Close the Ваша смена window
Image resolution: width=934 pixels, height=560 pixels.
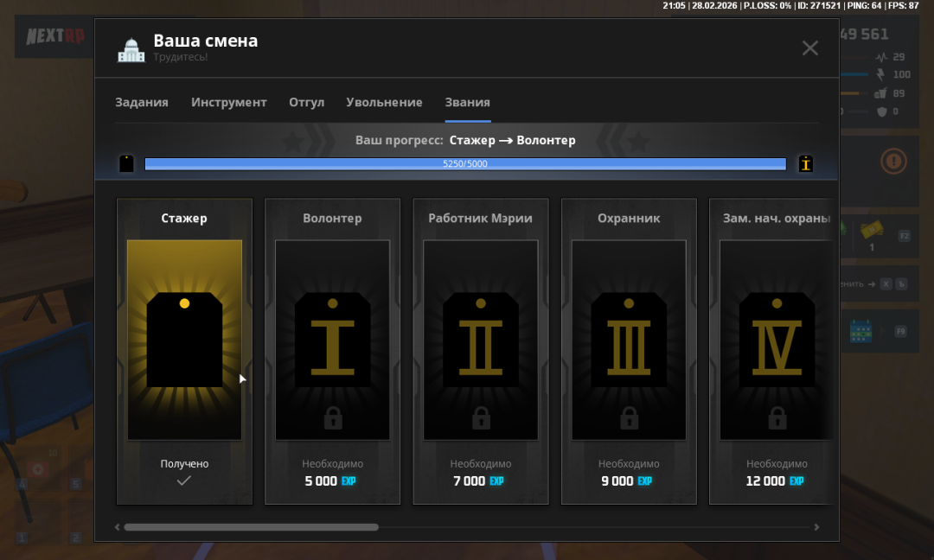(x=809, y=48)
